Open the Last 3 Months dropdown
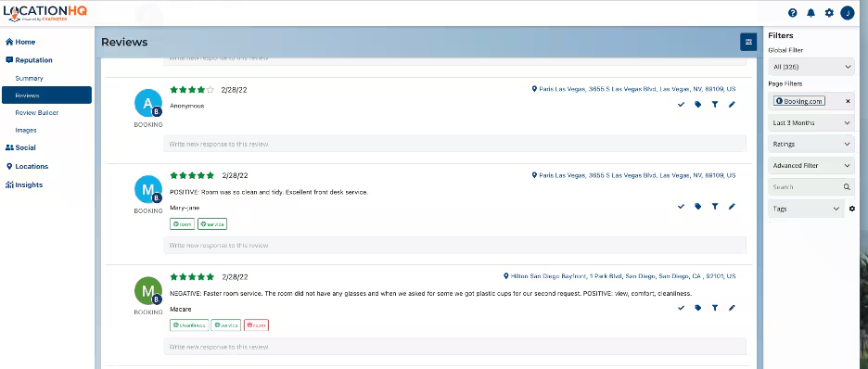Image resolution: width=868 pixels, height=369 pixels. [x=811, y=122]
